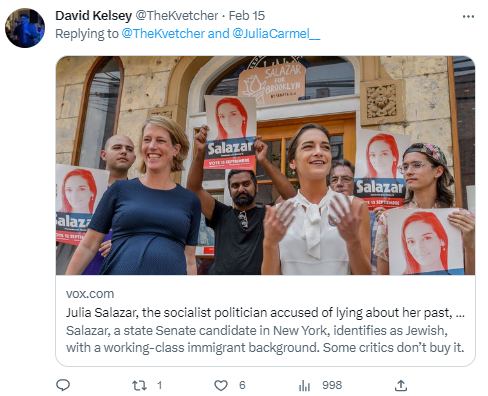
Task: Open the Salazar rally photo preview
Action: [x=265, y=165]
